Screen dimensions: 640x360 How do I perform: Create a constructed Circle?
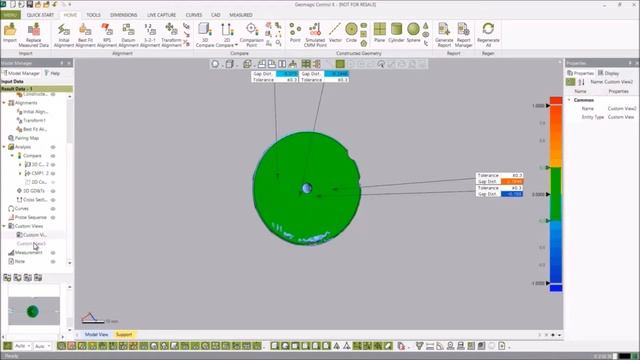(x=351, y=33)
